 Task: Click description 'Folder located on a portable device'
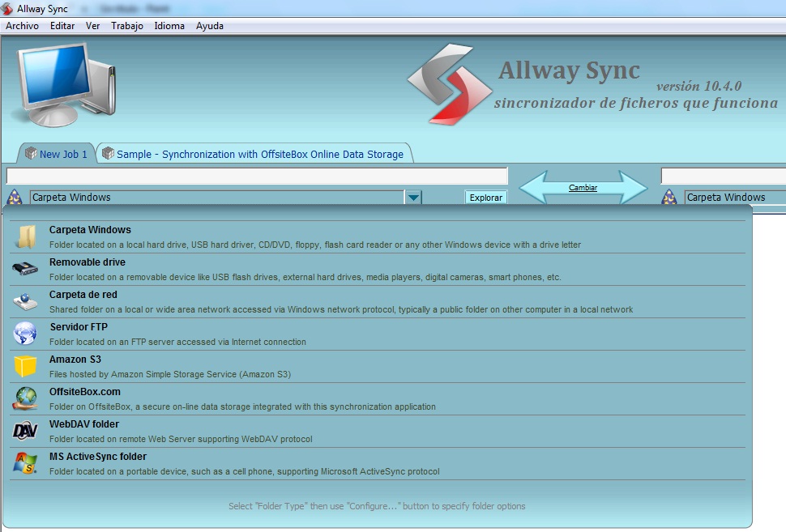click(245, 471)
